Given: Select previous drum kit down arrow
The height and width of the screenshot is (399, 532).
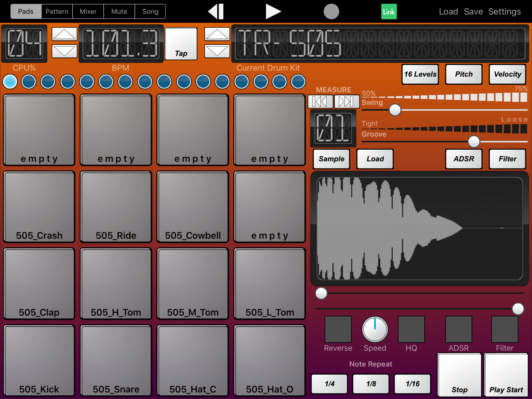Looking at the screenshot, I should pyautogui.click(x=217, y=51).
